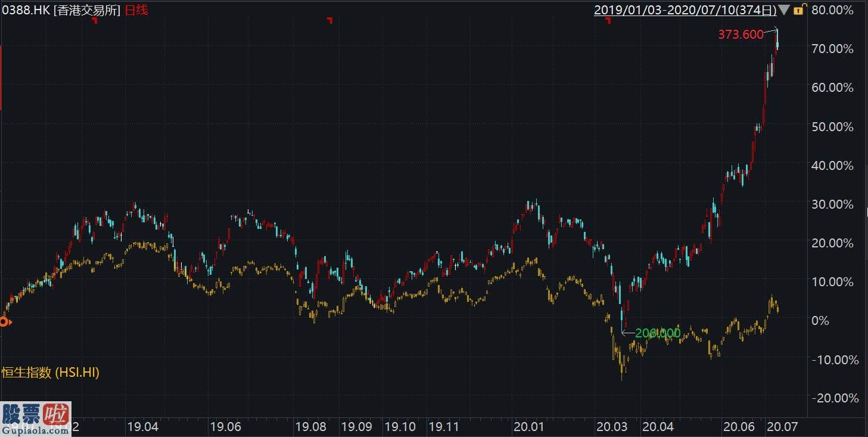The width and height of the screenshot is (868, 437).
Task: Click the 373.600 high price label
Action: (x=741, y=35)
